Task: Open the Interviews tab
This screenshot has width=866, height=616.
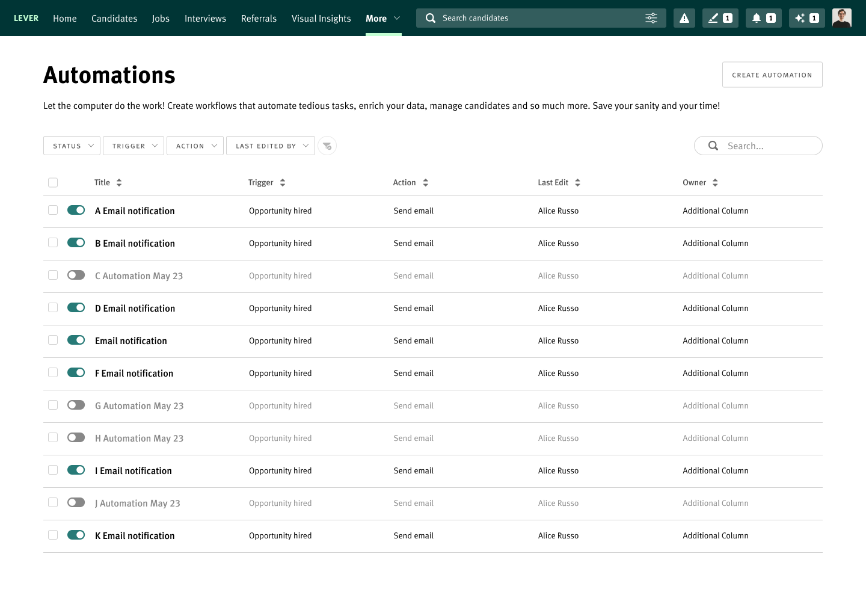Action: (205, 19)
